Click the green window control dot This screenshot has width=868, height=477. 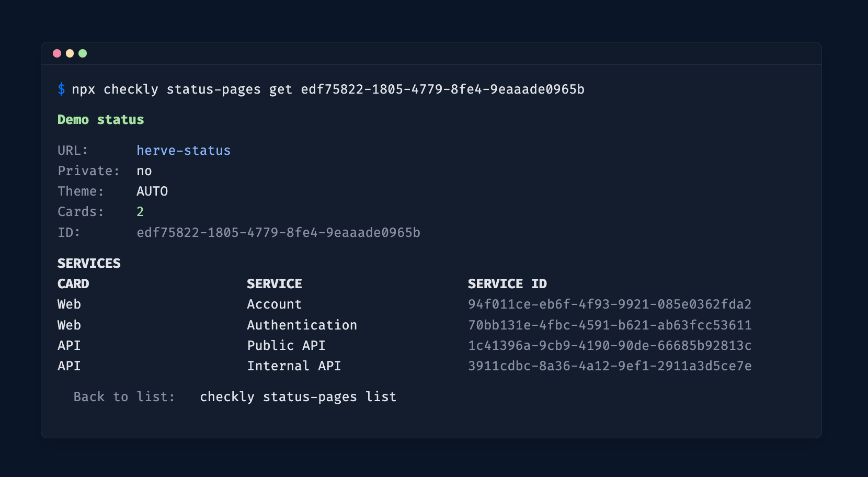83,53
